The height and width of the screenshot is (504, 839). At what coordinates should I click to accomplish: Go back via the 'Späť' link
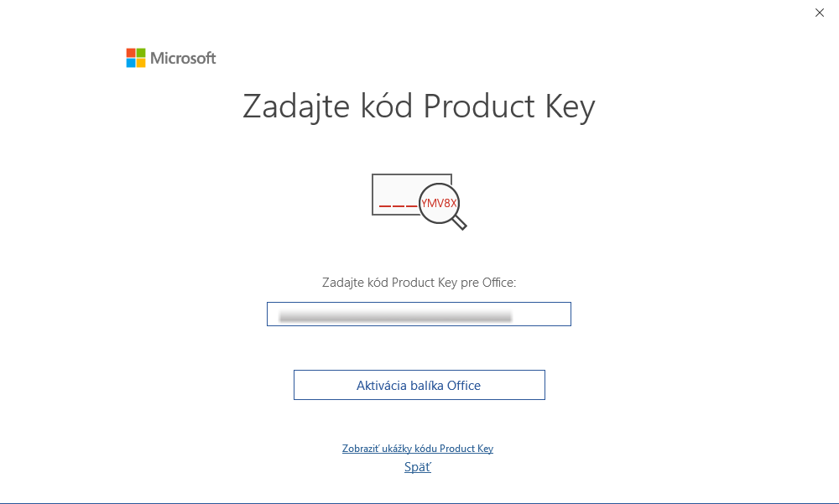pyautogui.click(x=418, y=467)
